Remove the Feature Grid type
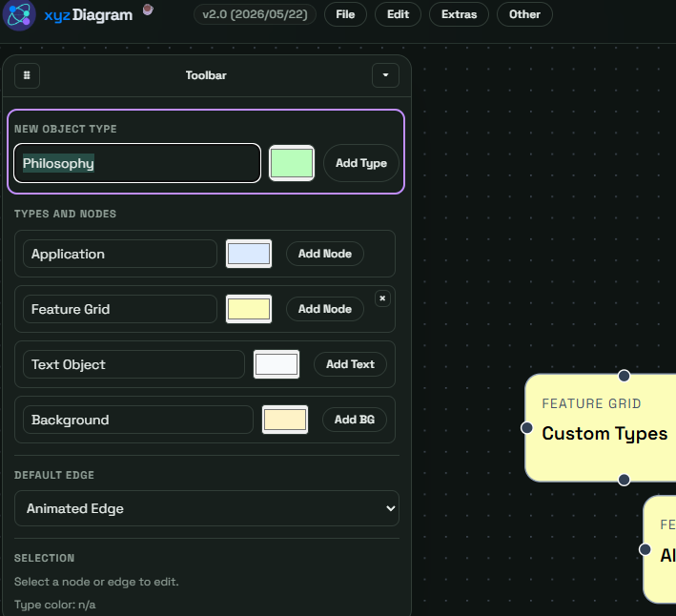The width and height of the screenshot is (676, 616). 382,298
